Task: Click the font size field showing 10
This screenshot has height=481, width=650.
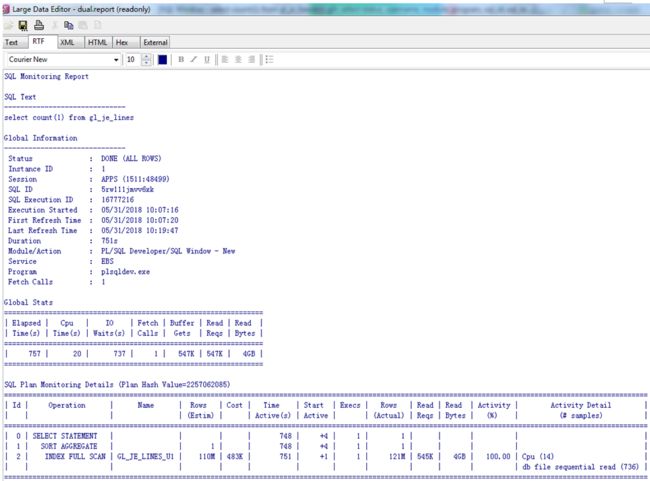Action: click(x=133, y=60)
